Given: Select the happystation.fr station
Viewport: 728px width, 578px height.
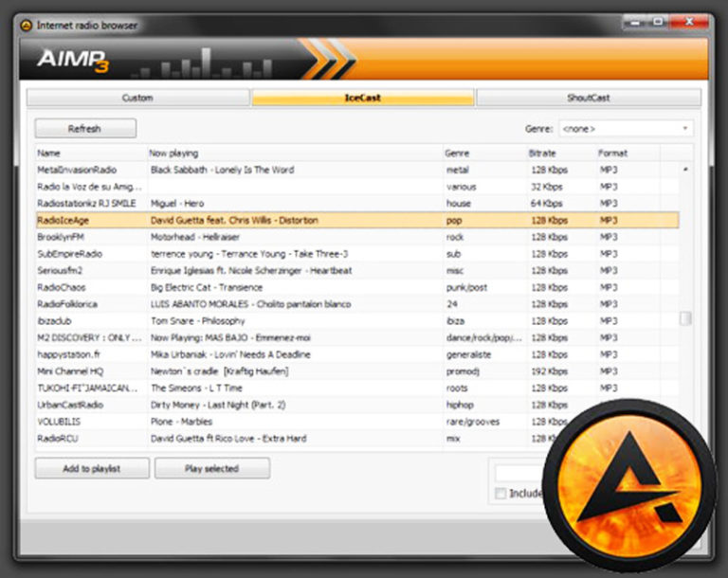Looking at the screenshot, I should coord(357,354).
